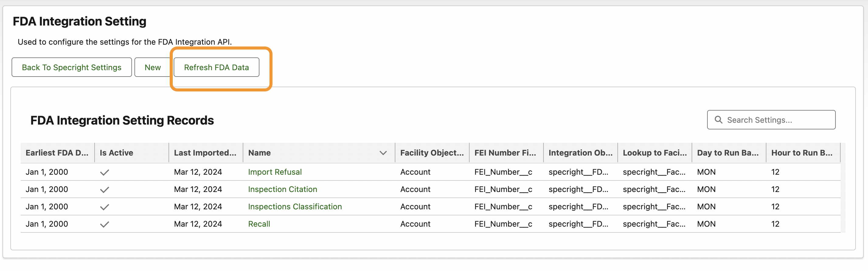868x271 pixels.
Task: Click Is Active checkmark for Inspections Classification
Action: click(104, 207)
